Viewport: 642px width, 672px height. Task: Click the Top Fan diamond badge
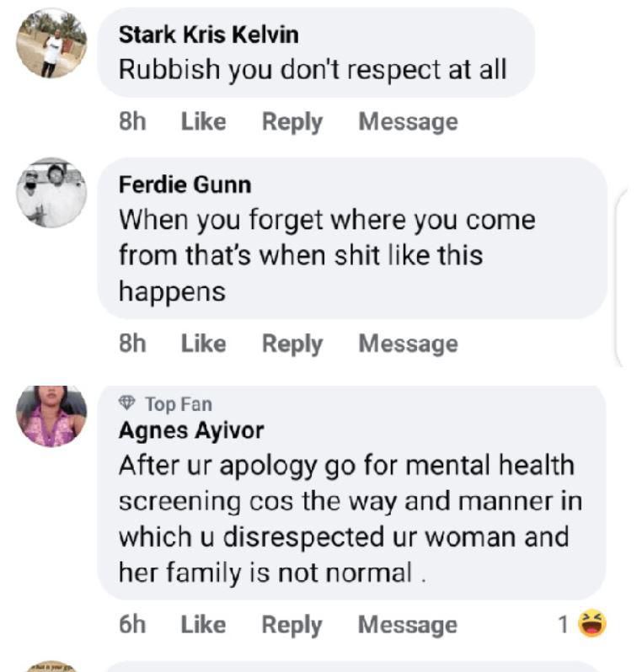click(x=127, y=404)
